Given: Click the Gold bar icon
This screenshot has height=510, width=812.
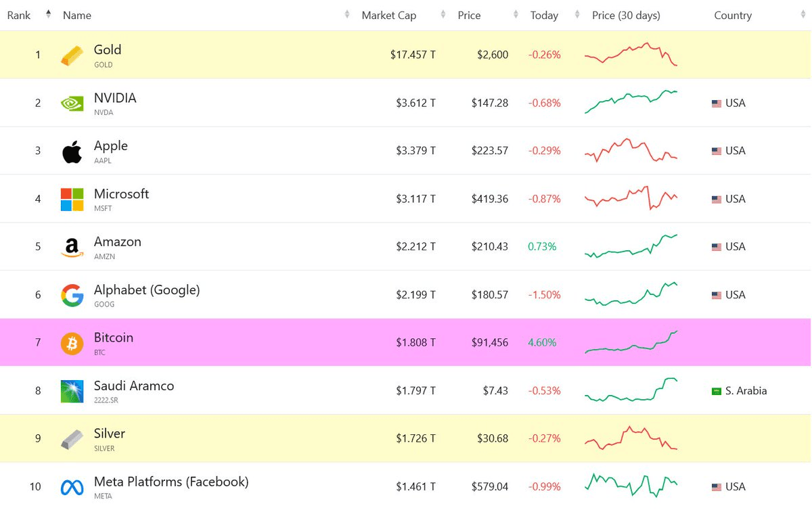Looking at the screenshot, I should tap(72, 55).
